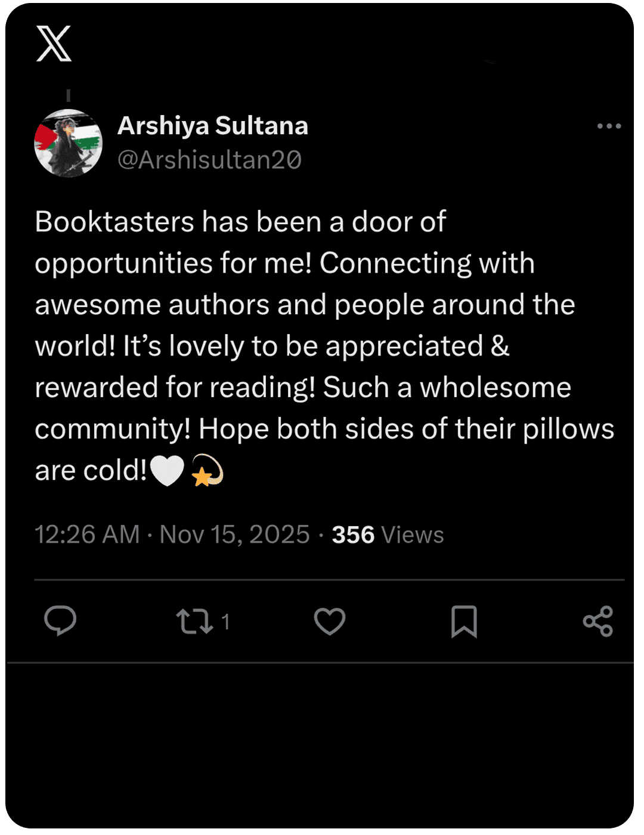
Task: Repost the tweet with retweet icon
Action: pyautogui.click(x=194, y=621)
